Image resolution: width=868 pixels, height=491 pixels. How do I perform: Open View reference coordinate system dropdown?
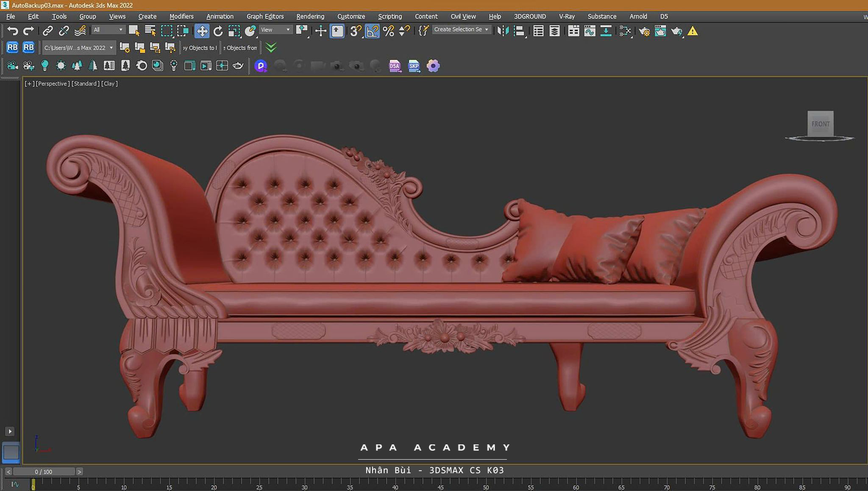[x=275, y=30]
